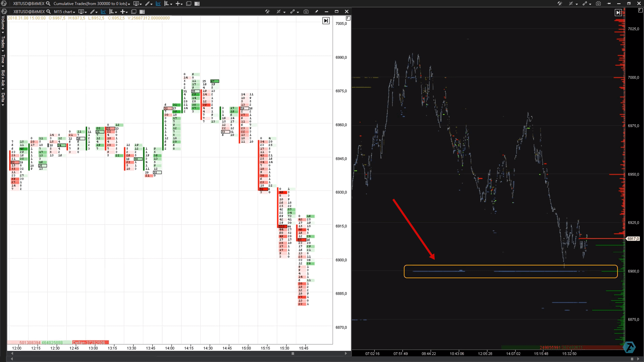Screen dimensions: 644x362
Task: Click instrument search magnifier next to XBTUSD@BitMEX inner
Action: [x=49, y=11]
